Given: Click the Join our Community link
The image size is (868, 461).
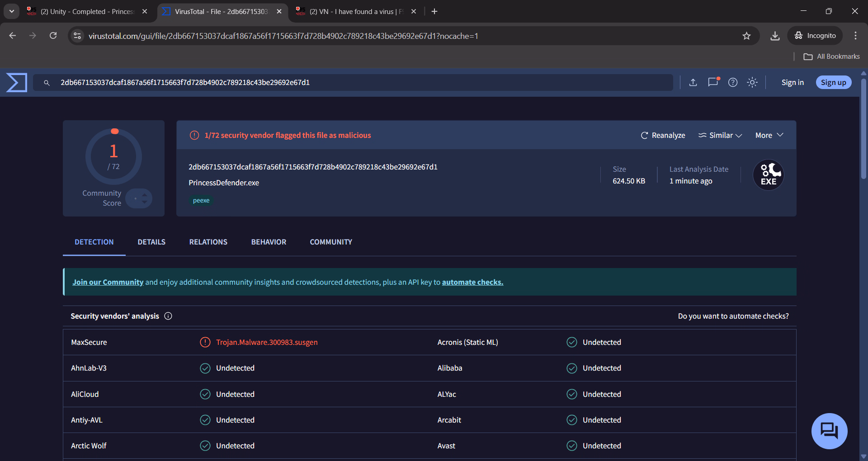Looking at the screenshot, I should (108, 282).
